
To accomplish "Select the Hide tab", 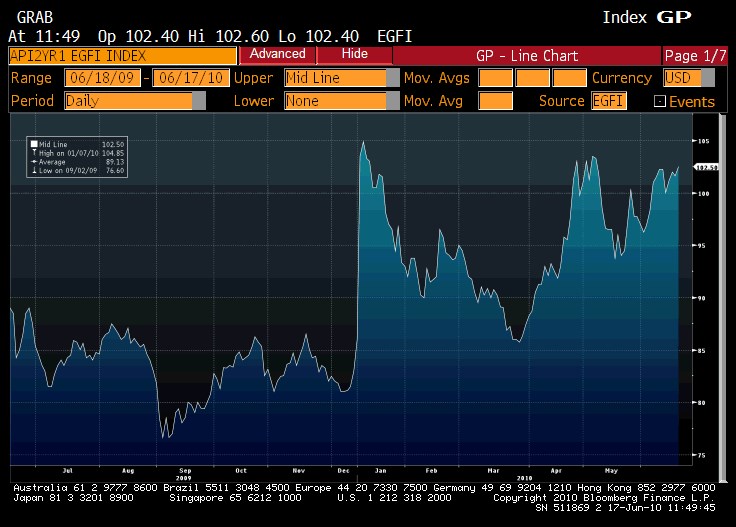I will (x=354, y=54).
